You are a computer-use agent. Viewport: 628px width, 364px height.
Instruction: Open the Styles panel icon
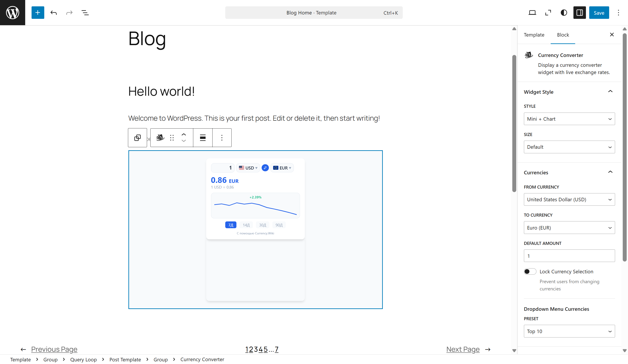[x=563, y=12]
